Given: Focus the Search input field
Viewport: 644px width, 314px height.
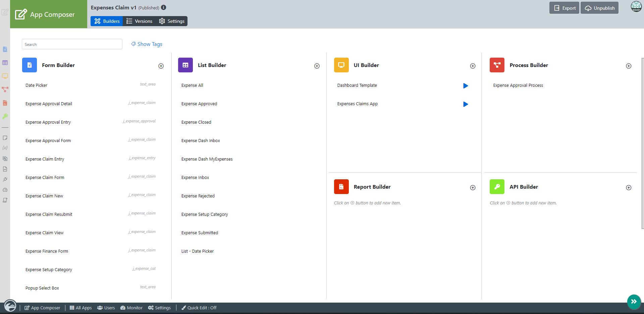Looking at the screenshot, I should coord(72,44).
